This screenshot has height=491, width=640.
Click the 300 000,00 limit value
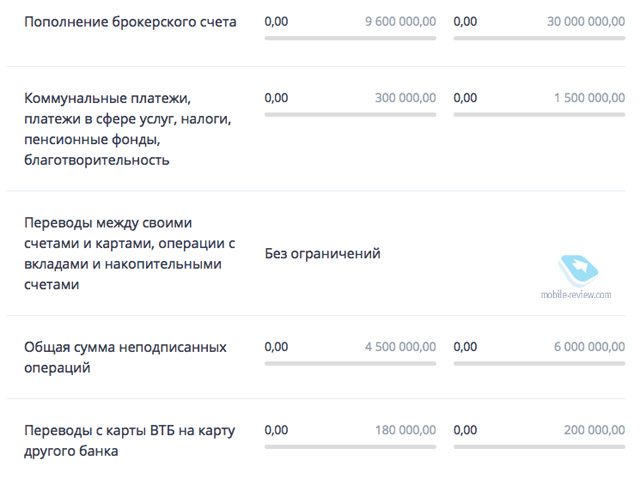click(405, 98)
